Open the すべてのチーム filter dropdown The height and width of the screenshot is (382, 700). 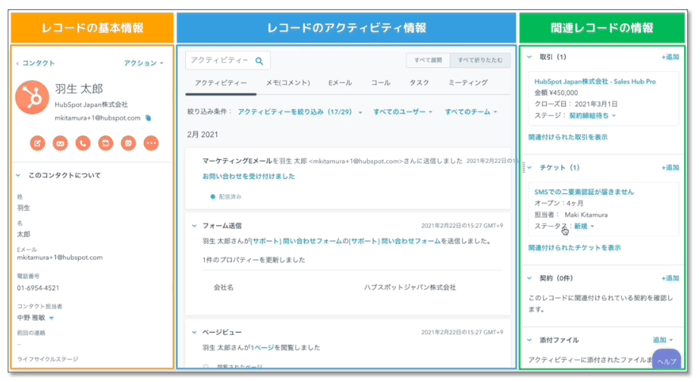pos(471,112)
